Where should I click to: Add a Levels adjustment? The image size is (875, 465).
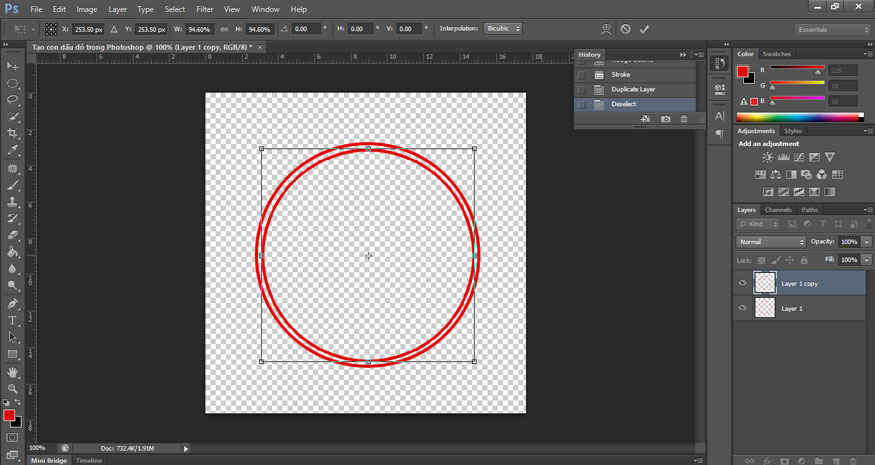(x=783, y=157)
